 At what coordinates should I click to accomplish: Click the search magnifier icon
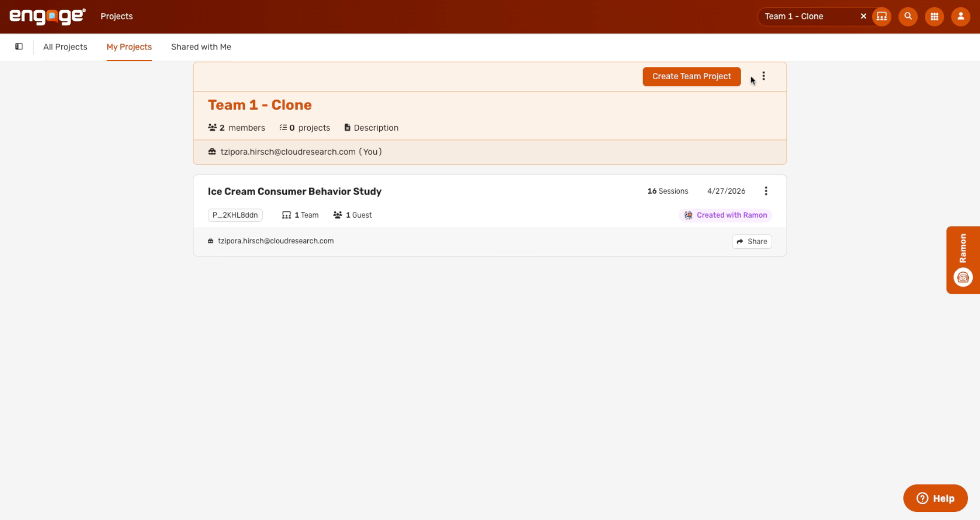(x=908, y=16)
